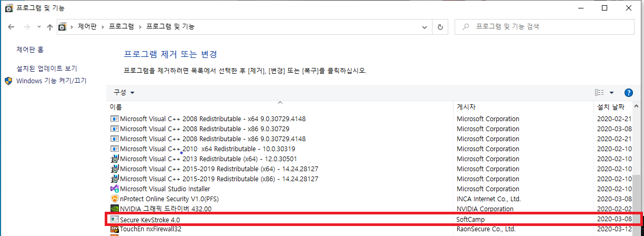Go back with the back arrow
Viewport: 644px width, 236px height.
(x=11, y=26)
